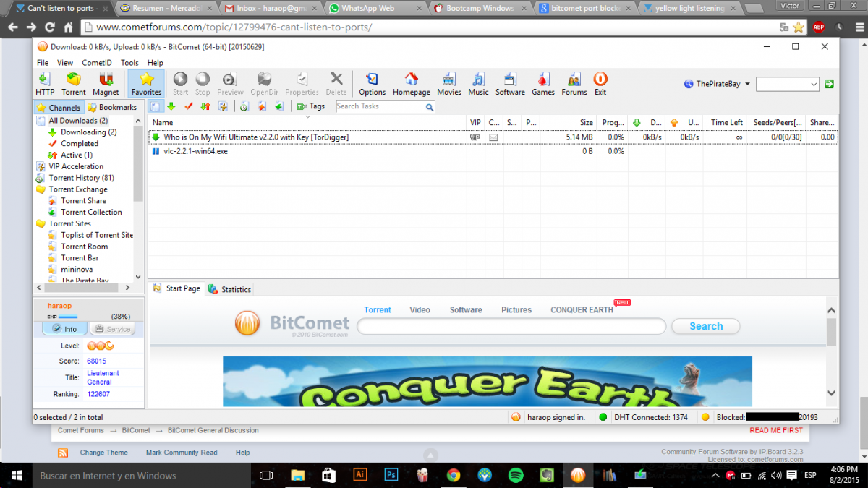Open Torrent History (81) in sidebar
The image size is (868, 488).
click(81, 178)
